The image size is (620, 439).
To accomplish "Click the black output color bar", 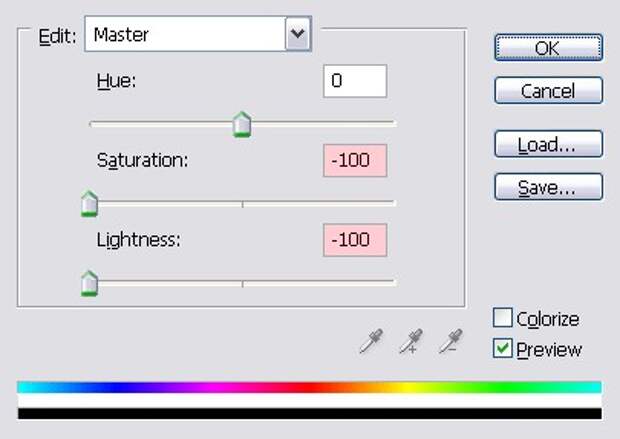I will [x=309, y=413].
